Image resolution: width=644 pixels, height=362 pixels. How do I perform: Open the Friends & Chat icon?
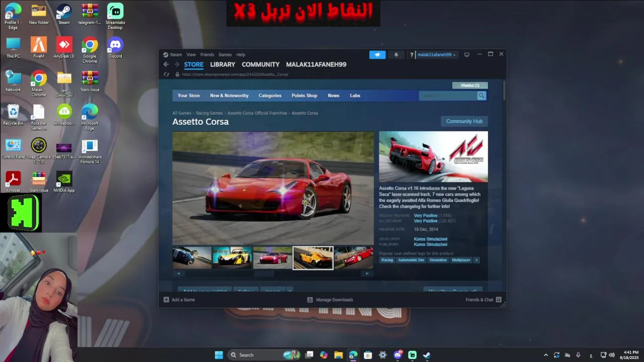tap(499, 300)
